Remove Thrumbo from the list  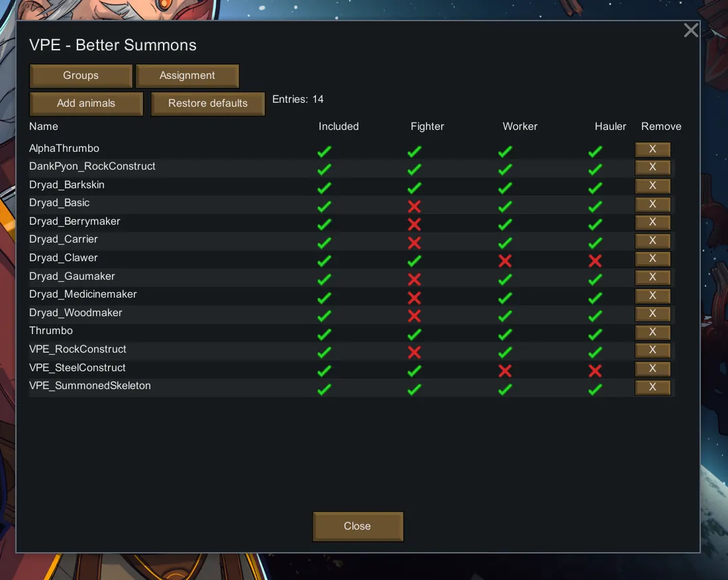[x=652, y=332]
